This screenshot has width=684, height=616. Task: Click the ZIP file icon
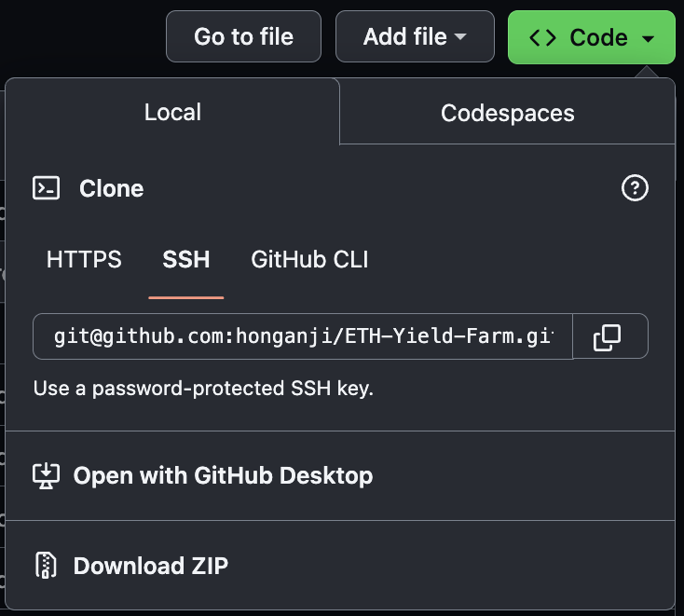(46, 566)
